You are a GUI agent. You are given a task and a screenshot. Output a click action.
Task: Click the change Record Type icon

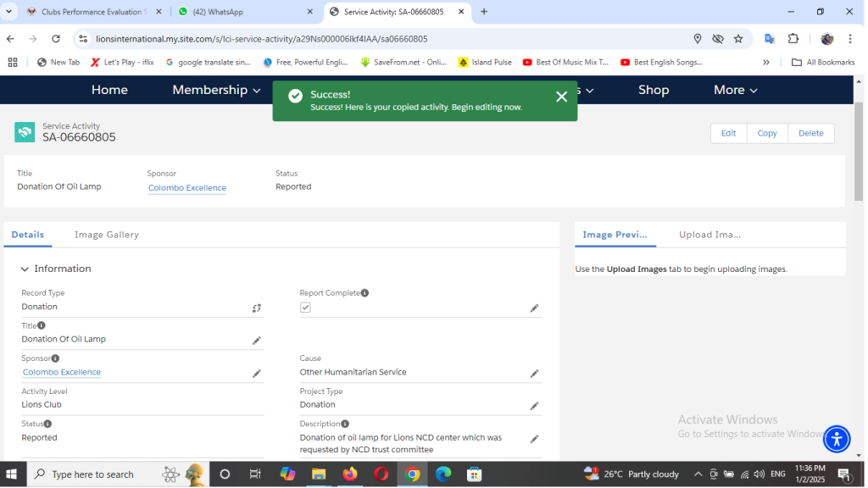257,308
